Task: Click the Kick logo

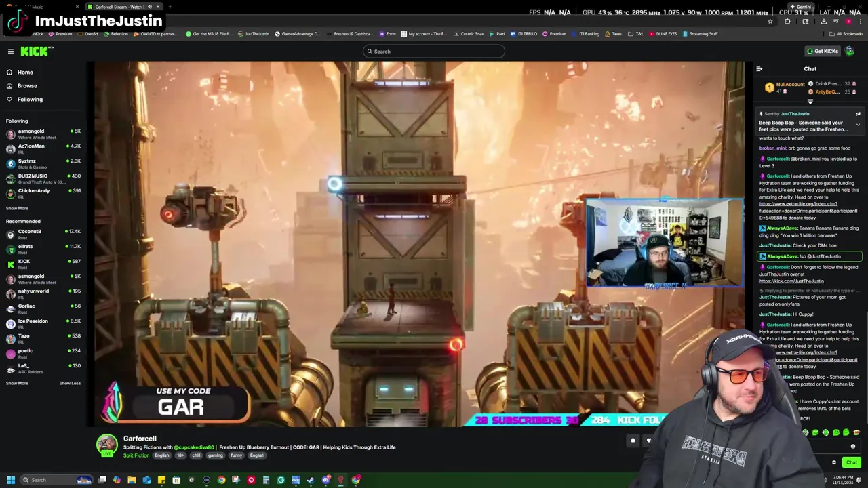Action: coord(37,51)
